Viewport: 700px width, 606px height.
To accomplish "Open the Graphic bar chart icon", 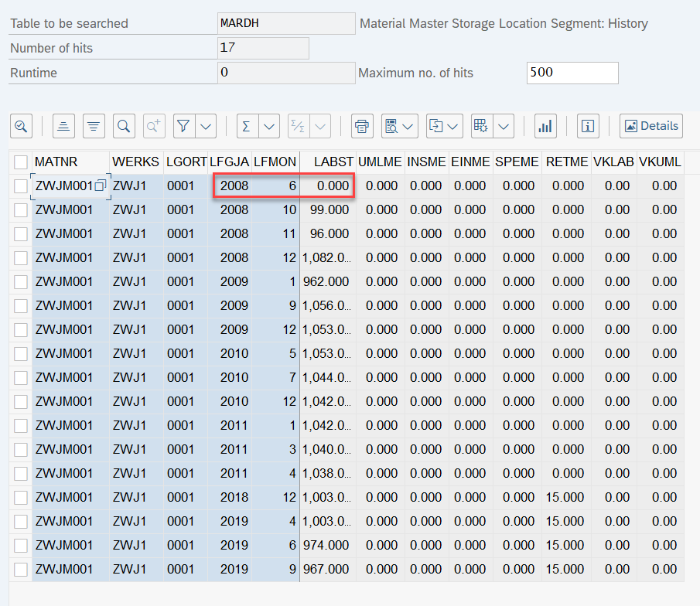I will coord(545,126).
